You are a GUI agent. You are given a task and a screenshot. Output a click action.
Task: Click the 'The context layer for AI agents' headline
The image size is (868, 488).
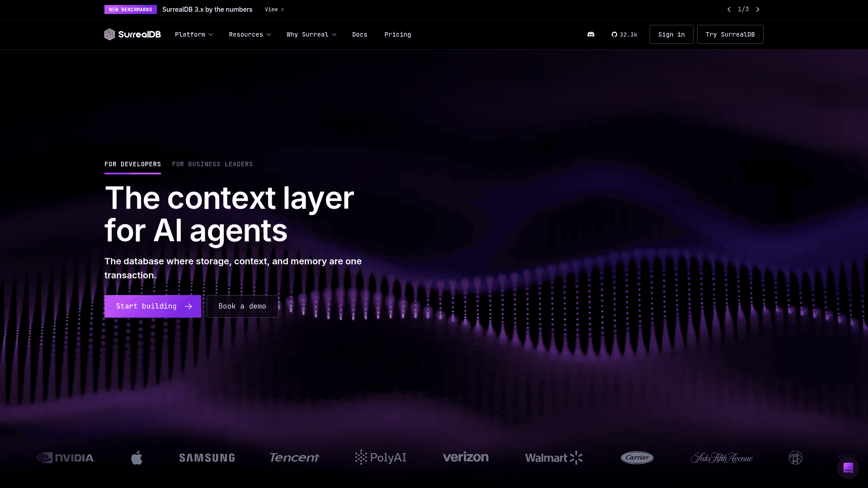tap(229, 215)
